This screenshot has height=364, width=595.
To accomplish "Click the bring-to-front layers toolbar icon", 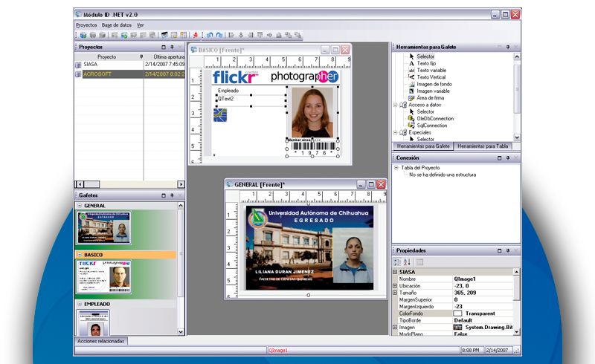I will tap(289, 35).
